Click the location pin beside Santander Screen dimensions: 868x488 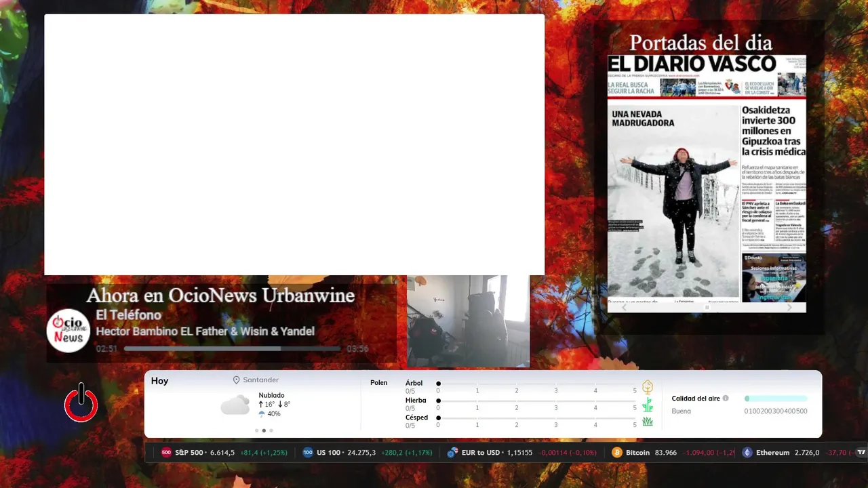237,380
